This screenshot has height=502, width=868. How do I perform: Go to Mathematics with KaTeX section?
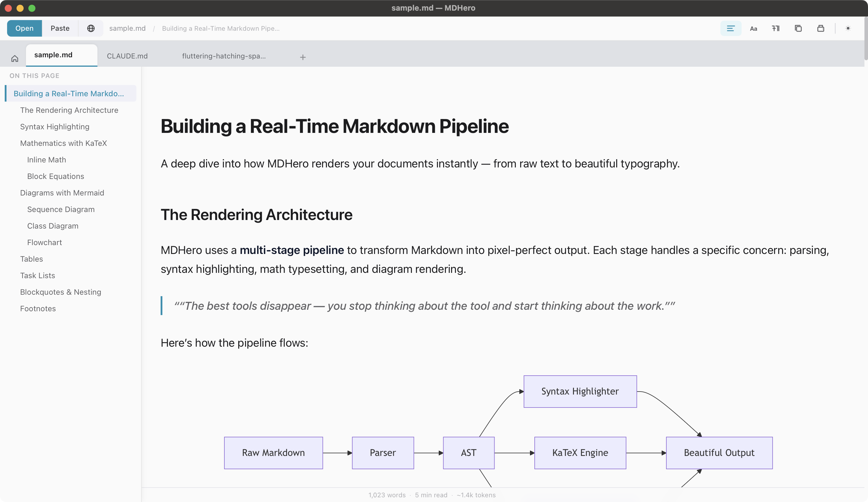[63, 143]
